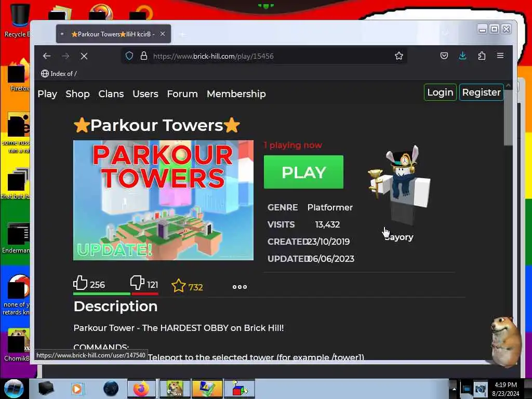Open the Play navigation menu
The height and width of the screenshot is (399, 532).
coord(47,94)
